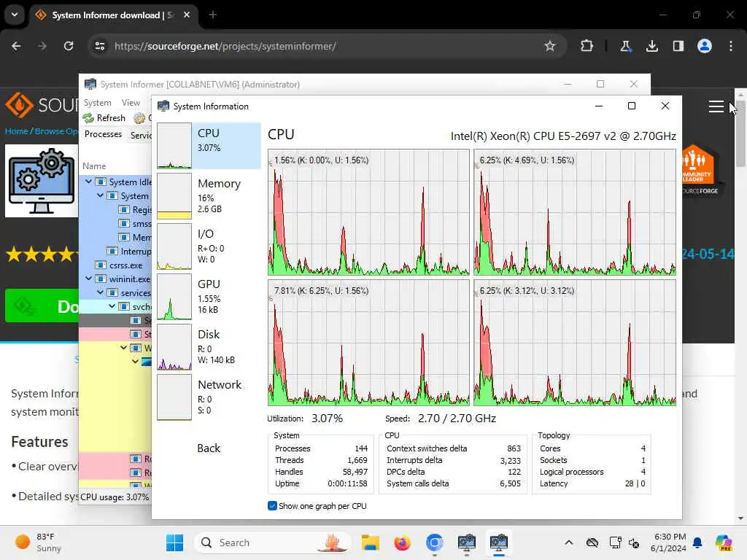This screenshot has height=560, width=747.
Task: Open the browser downloads icon
Action: click(x=651, y=46)
